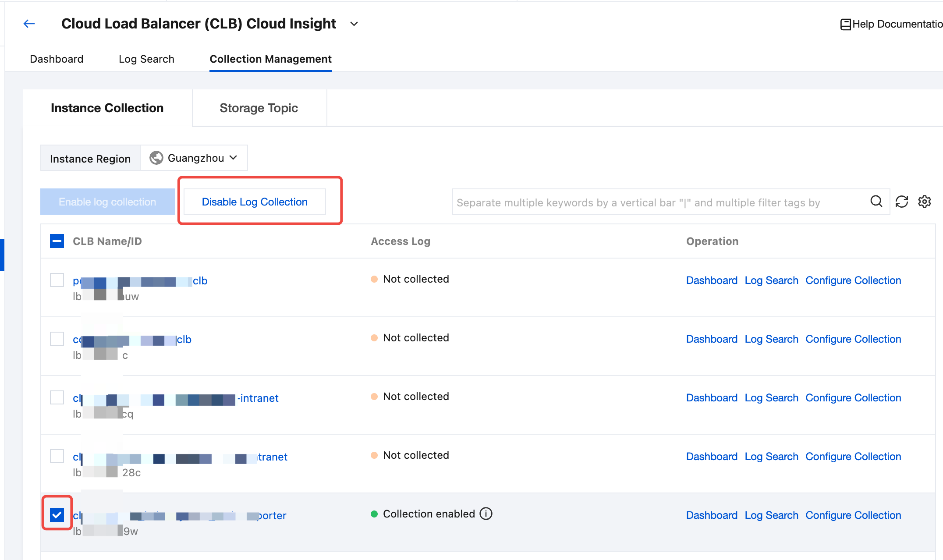Check the first CLB row checkbox

pyautogui.click(x=57, y=280)
